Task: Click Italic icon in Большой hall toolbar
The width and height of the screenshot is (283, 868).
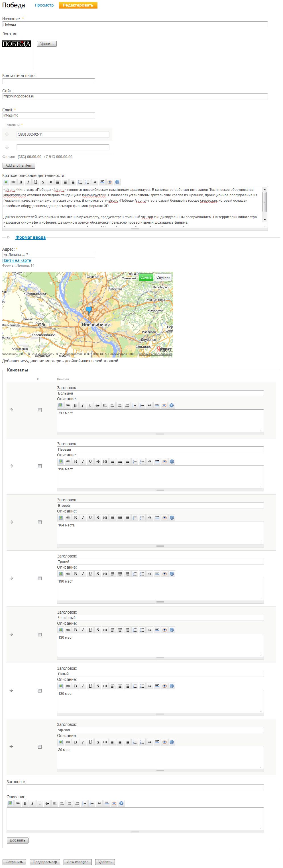Action: pos(83,405)
